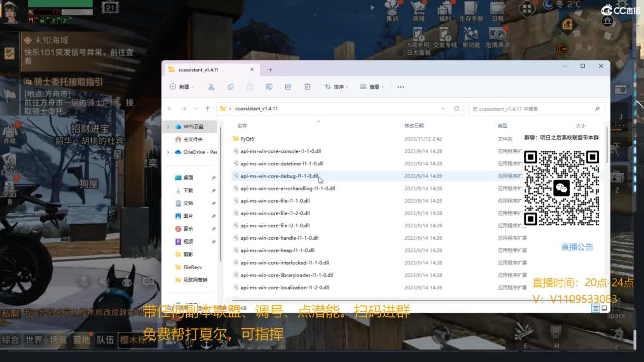Image resolution: width=644 pixels, height=362 pixels.
Task: Sort by 修改日期 column header
Action: click(x=414, y=126)
